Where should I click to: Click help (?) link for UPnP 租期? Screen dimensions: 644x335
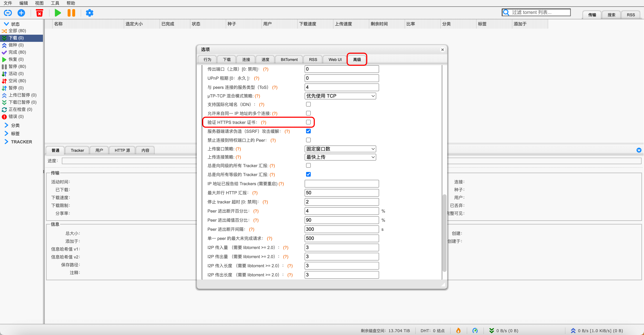257,78
